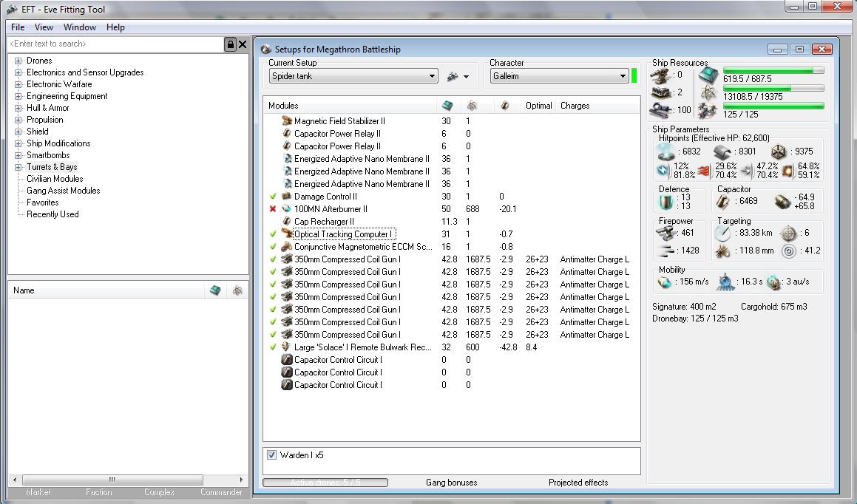Viewport: 857px width, 504px height.
Task: Expand the Engineering Equipment tree node
Action: pyautogui.click(x=18, y=96)
